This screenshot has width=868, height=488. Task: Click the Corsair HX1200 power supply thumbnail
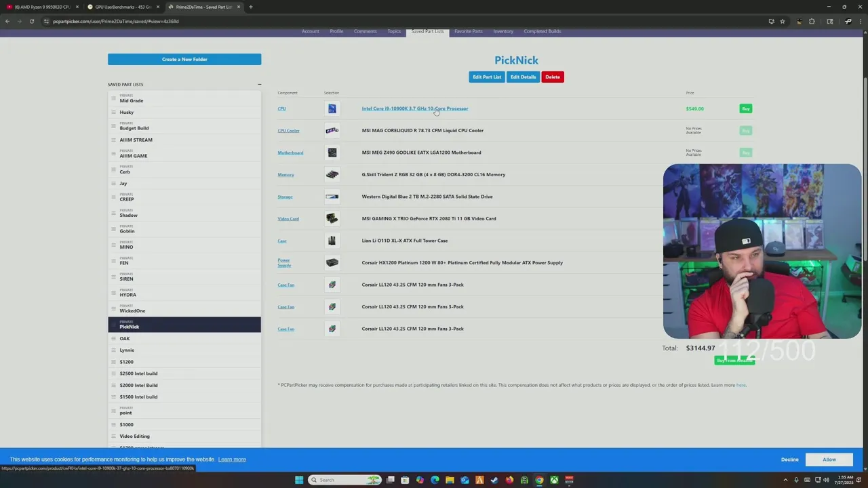332,262
